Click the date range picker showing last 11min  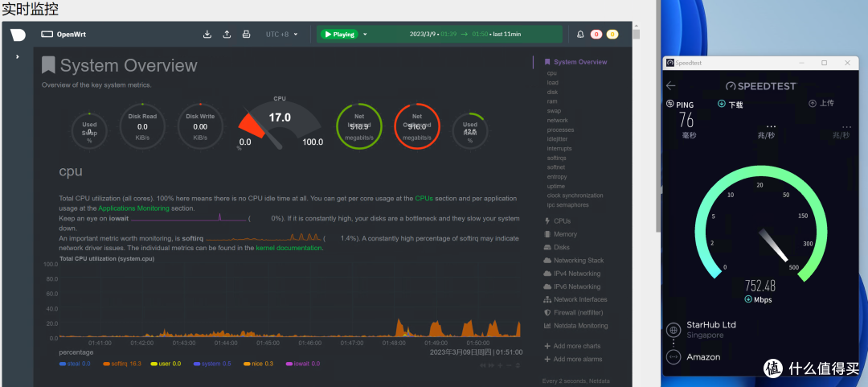pos(466,35)
